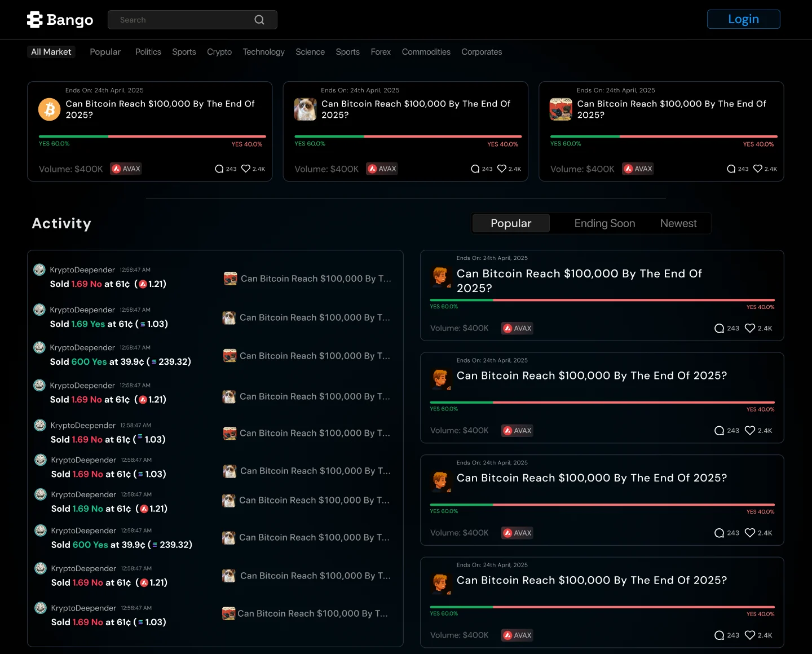
Task: Select the Science category
Action: [x=310, y=52]
